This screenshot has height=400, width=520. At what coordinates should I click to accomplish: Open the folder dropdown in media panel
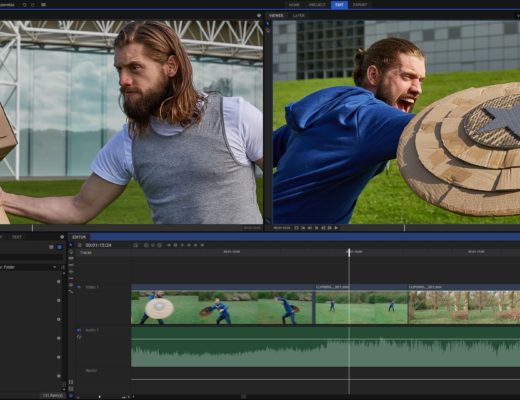55,267
